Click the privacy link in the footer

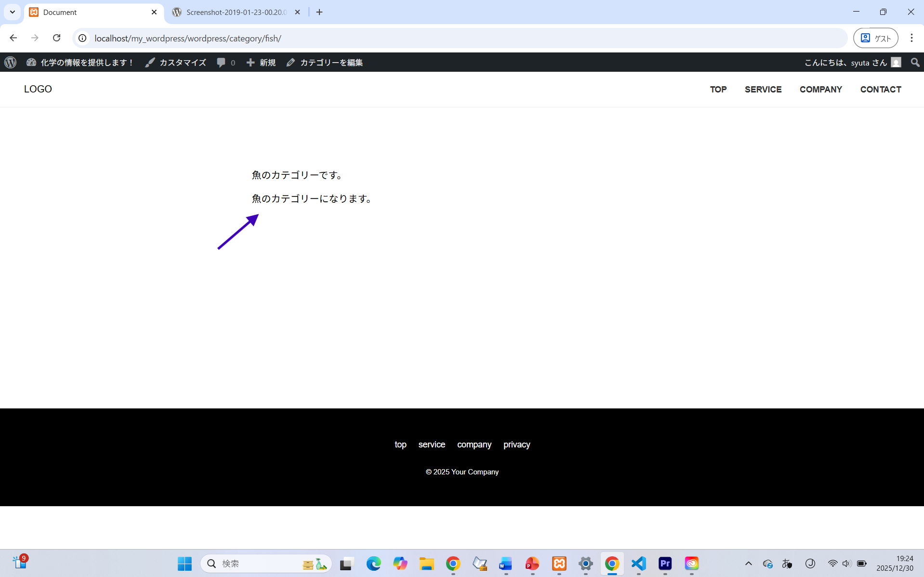[516, 445]
